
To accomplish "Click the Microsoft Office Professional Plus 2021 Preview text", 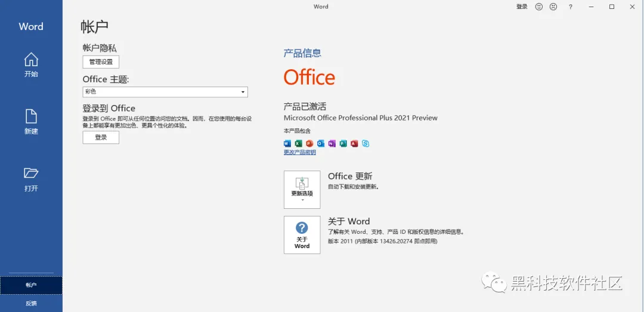I will point(361,118).
